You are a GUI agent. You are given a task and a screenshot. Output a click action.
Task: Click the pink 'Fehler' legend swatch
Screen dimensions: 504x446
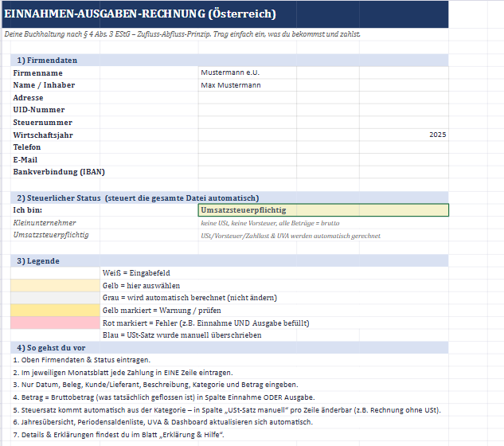(x=55, y=323)
